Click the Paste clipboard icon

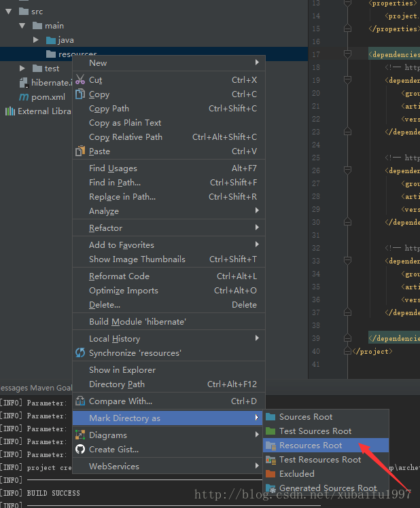(80, 151)
